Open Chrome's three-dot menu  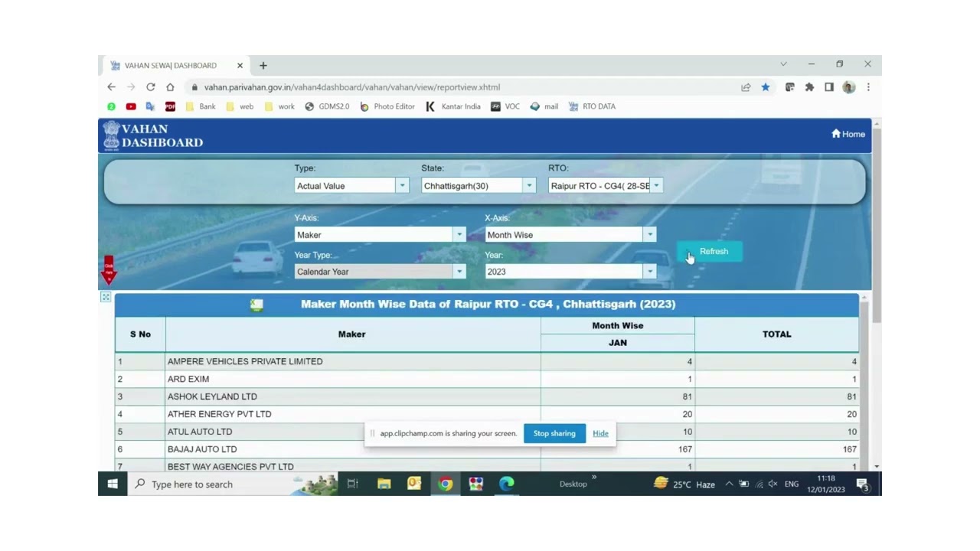pyautogui.click(x=868, y=87)
